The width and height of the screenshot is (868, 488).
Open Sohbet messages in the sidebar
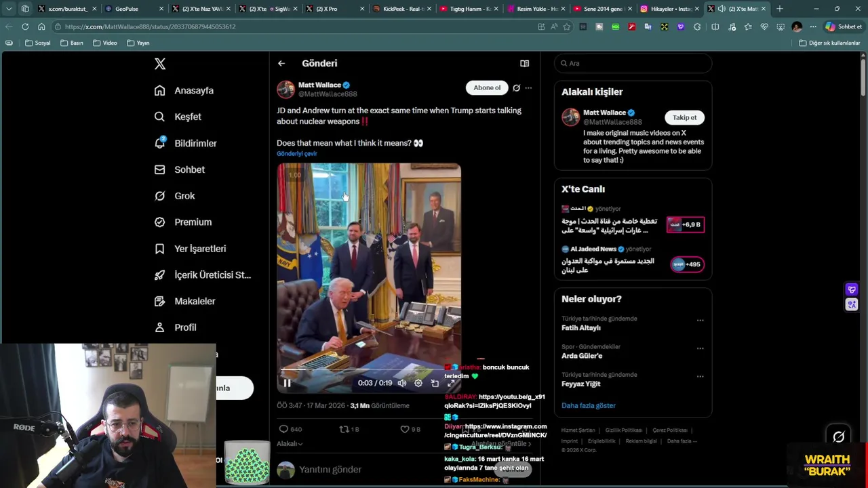coord(180,169)
